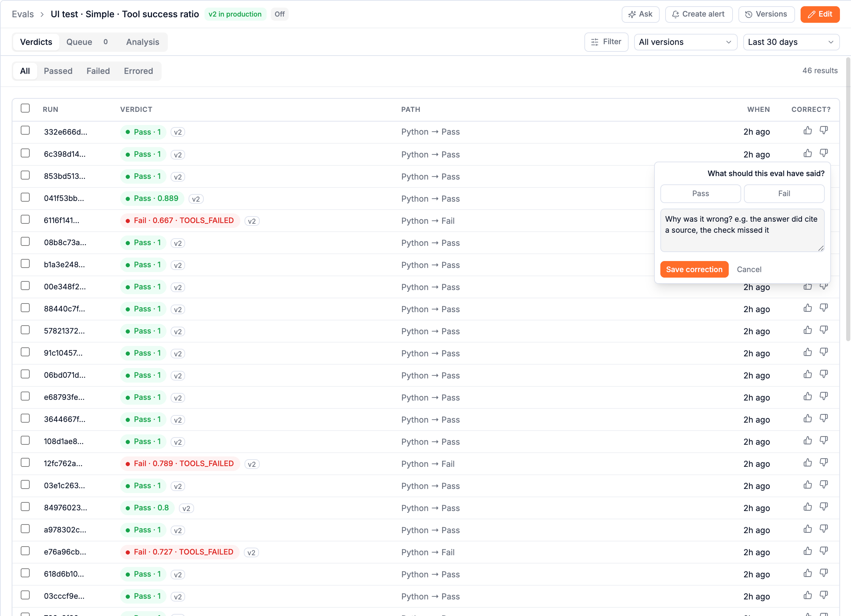Show only Passed verdicts
Viewport: 851px width, 616px height.
(x=58, y=71)
